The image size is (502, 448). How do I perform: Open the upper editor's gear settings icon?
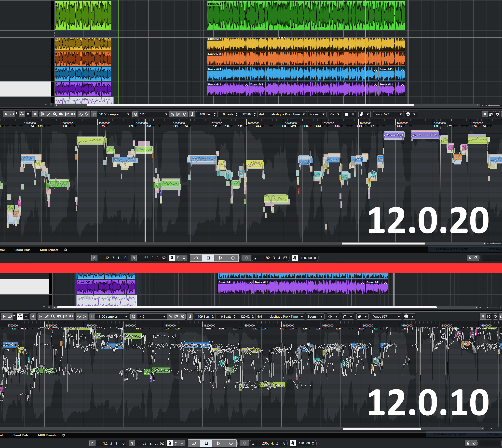pos(497,114)
